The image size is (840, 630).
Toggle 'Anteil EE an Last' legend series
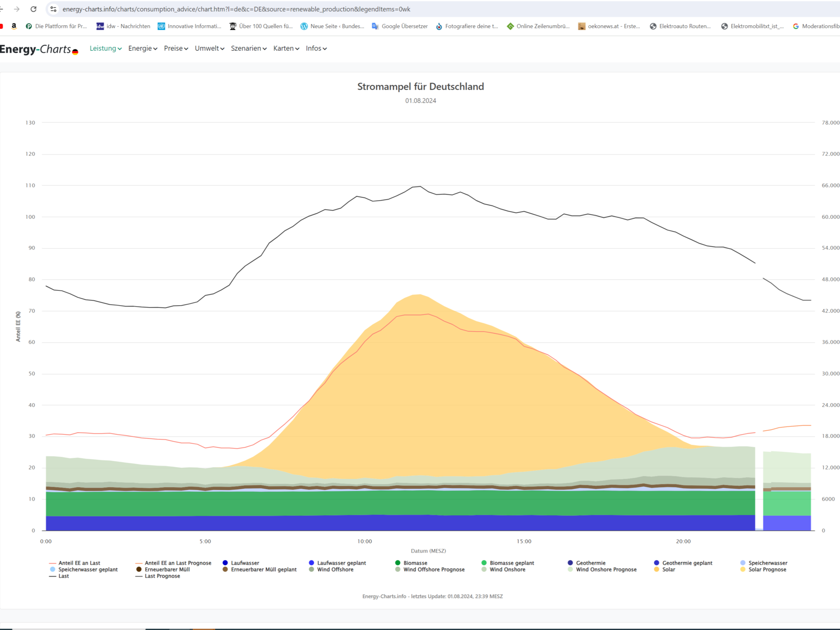(x=75, y=563)
